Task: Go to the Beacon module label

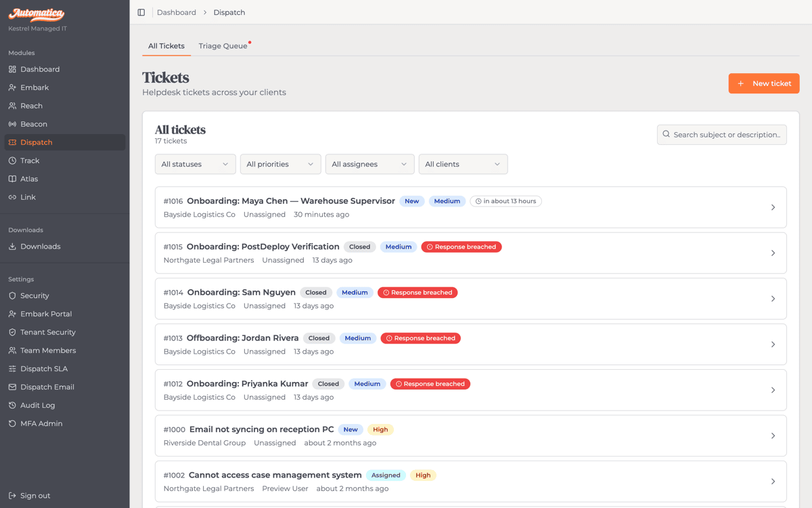Action: [x=34, y=124]
